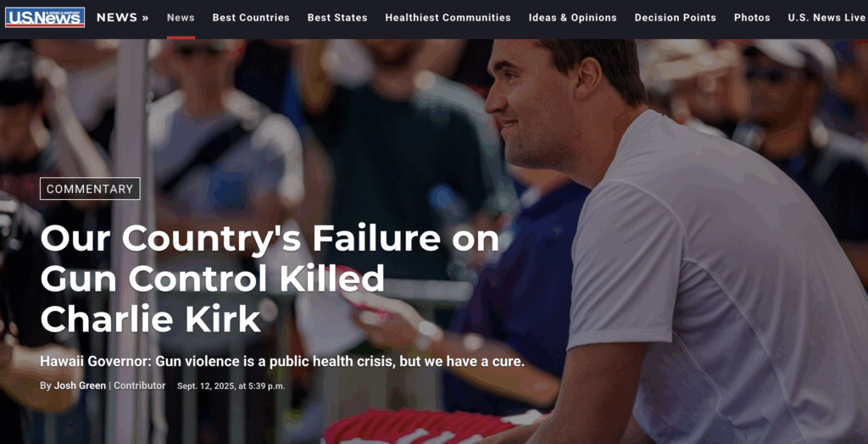Click the Sept. 12, 2025 timestamp
Image resolution: width=868 pixels, height=444 pixels.
(231, 386)
